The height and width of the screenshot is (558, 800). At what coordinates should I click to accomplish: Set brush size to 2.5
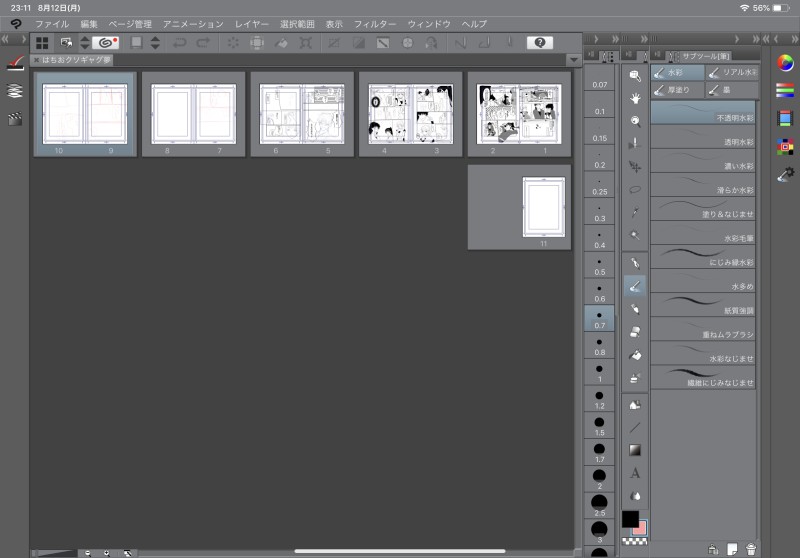599,505
